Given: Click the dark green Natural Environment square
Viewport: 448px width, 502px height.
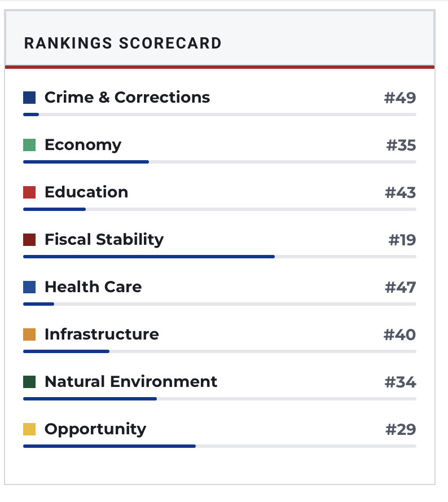Looking at the screenshot, I should 29,382.
